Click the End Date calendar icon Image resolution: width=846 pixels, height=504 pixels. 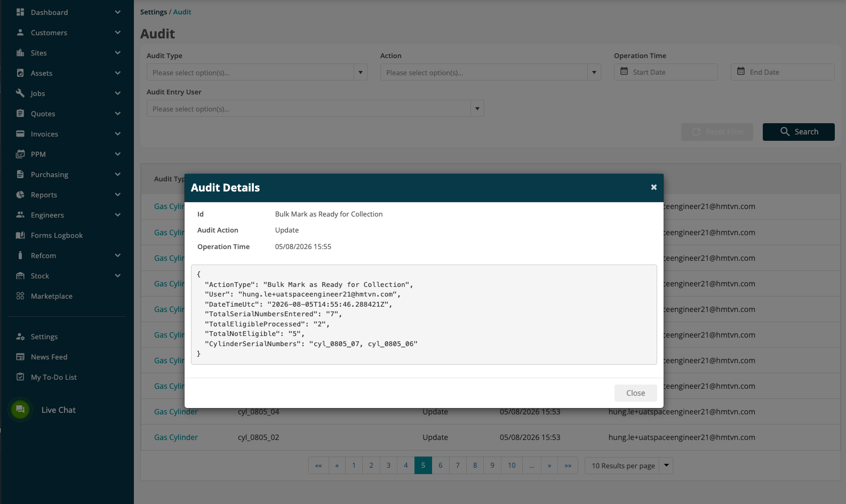741,71
